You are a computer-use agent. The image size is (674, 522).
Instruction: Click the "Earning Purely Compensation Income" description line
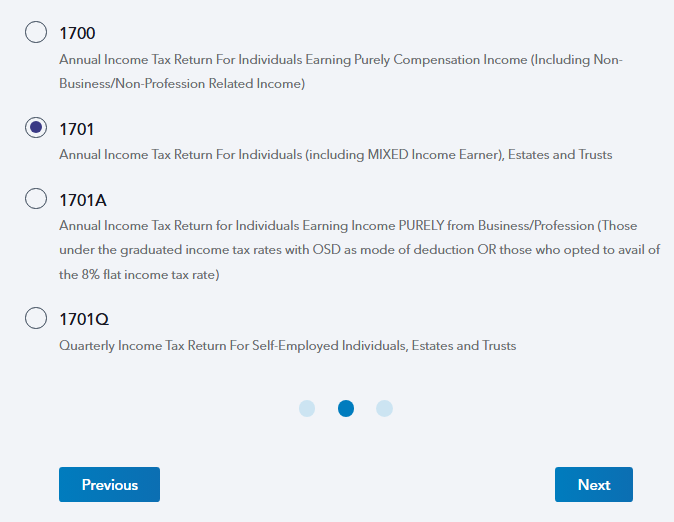click(340, 60)
